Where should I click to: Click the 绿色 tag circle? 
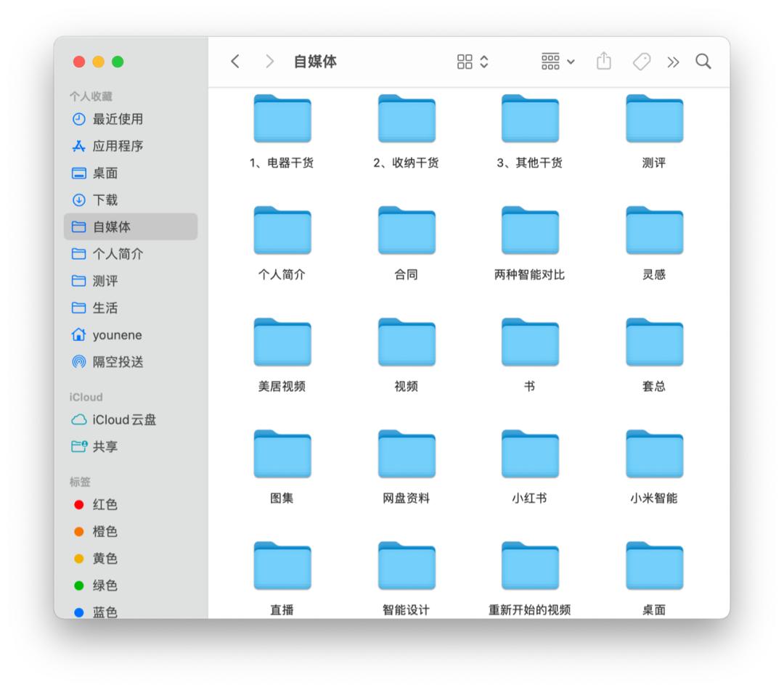pyautogui.click(x=80, y=585)
